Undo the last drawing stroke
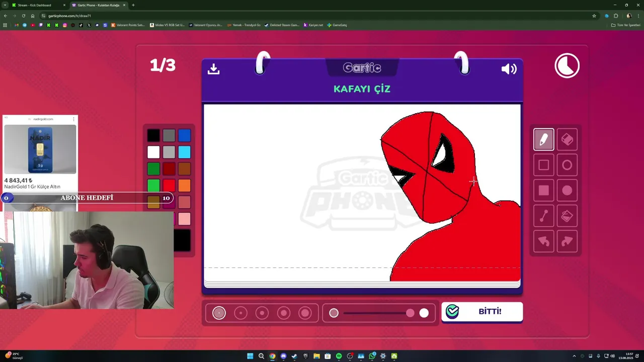Image resolution: width=644 pixels, height=362 pixels. tap(543, 241)
